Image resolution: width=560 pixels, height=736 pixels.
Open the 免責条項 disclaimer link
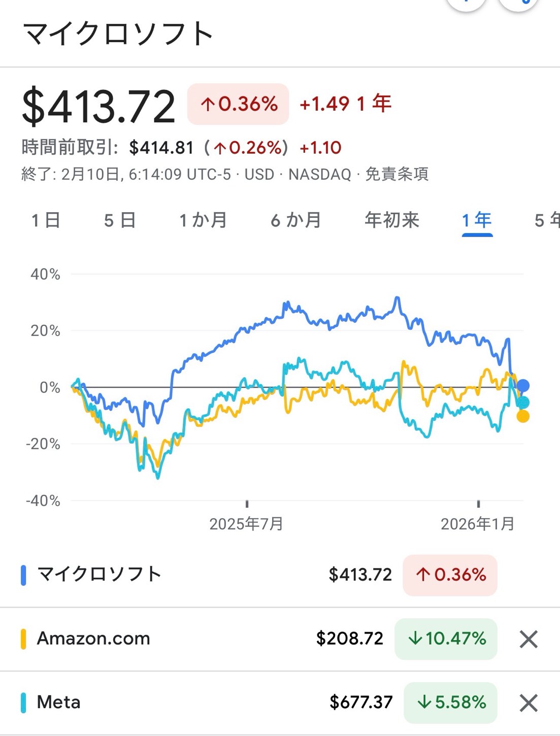coord(397,174)
